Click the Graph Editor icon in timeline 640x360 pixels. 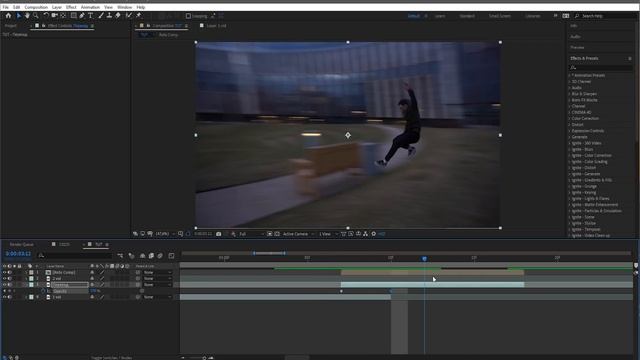171,256
